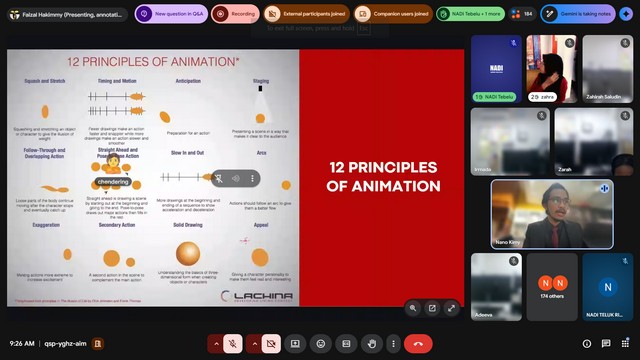
Task: Click the Gemini is taking notes pill
Action: [x=578, y=14]
